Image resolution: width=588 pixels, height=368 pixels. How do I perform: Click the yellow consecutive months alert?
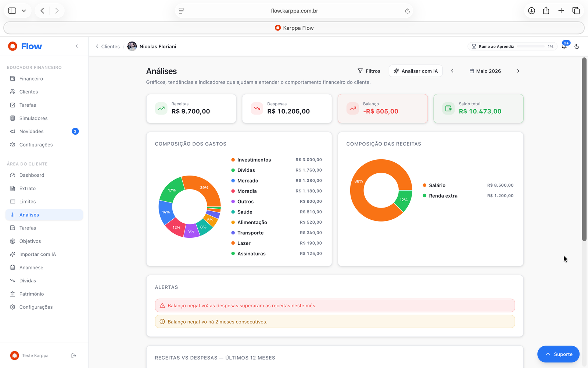tap(335, 322)
